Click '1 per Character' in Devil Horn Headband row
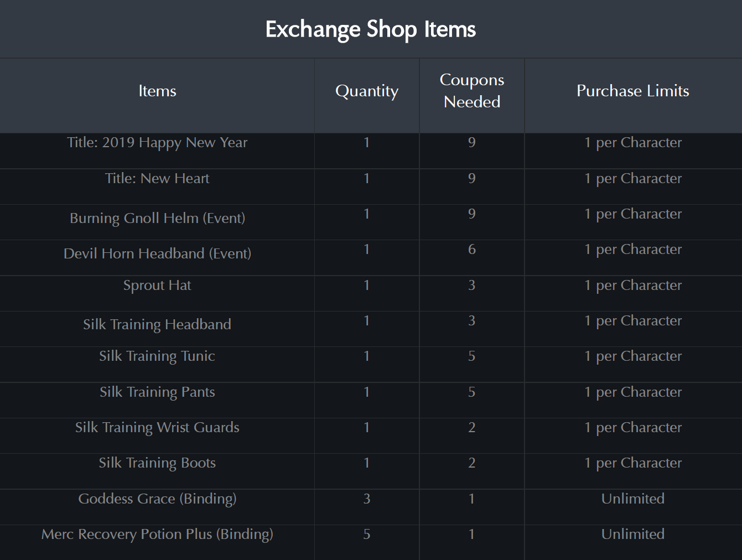The height and width of the screenshot is (560, 742). [x=633, y=250]
